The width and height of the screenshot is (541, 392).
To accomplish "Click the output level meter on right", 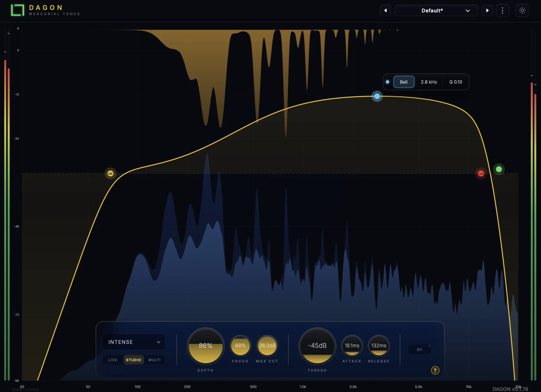I will [x=533, y=205].
